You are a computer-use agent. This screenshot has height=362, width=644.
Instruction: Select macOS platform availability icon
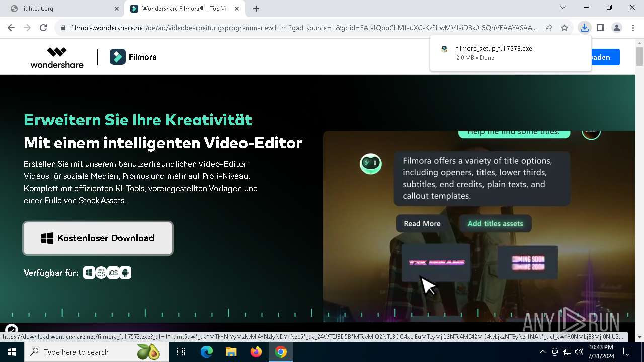click(x=101, y=273)
